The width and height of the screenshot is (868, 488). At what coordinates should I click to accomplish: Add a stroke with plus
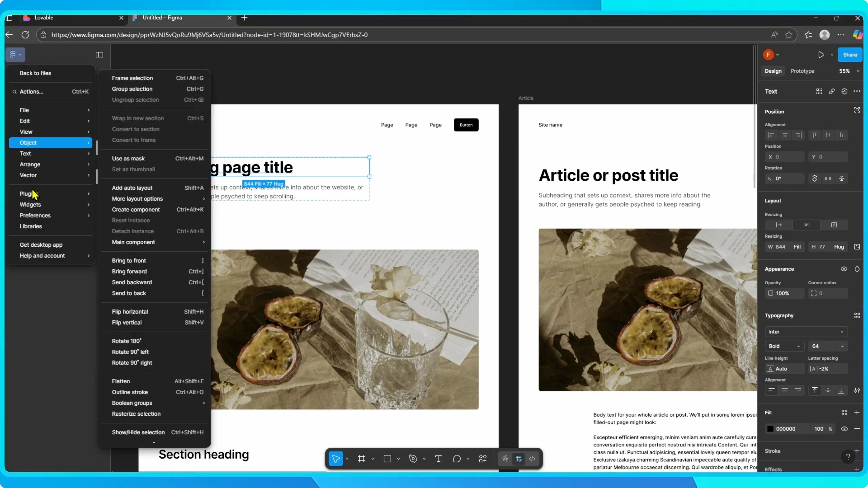click(x=857, y=451)
